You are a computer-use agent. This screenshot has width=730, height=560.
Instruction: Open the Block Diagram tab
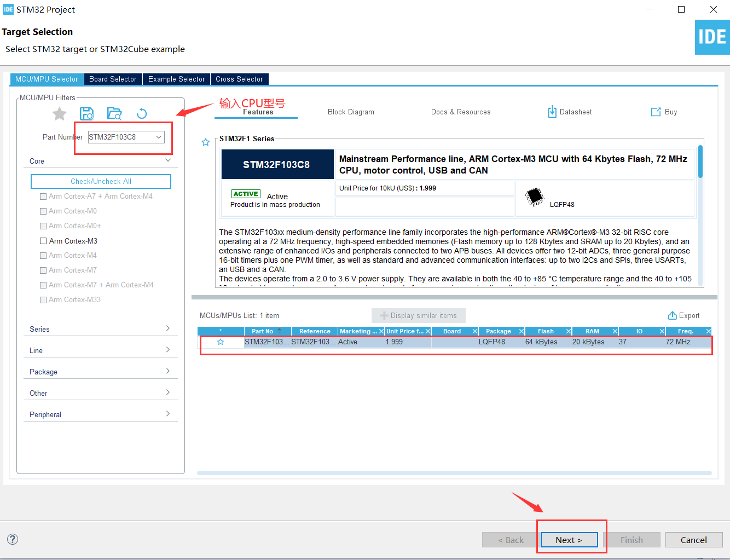coord(351,112)
